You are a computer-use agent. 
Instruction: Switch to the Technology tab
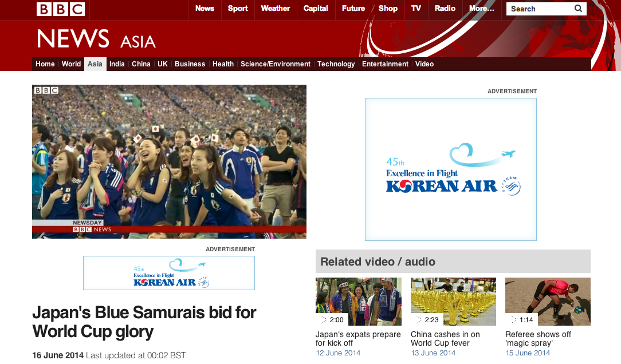(336, 64)
